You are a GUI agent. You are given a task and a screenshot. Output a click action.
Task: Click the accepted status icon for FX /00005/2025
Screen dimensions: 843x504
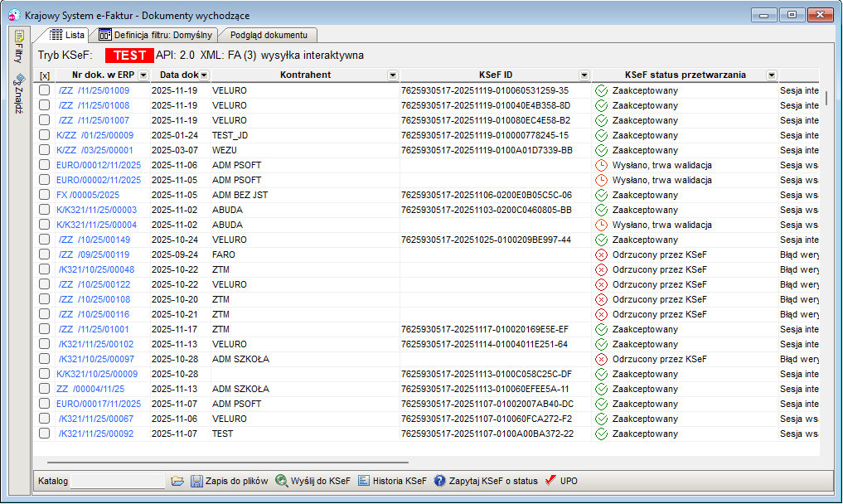point(602,196)
